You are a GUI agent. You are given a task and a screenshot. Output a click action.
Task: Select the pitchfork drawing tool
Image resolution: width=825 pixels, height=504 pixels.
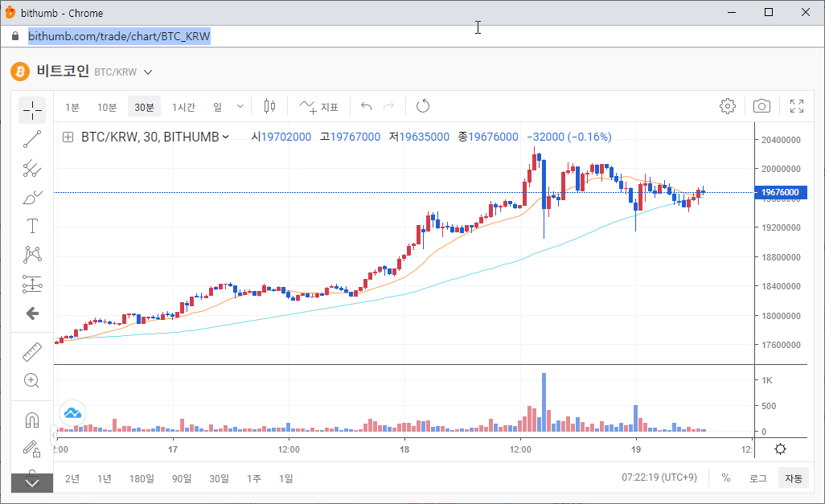pos(32,168)
